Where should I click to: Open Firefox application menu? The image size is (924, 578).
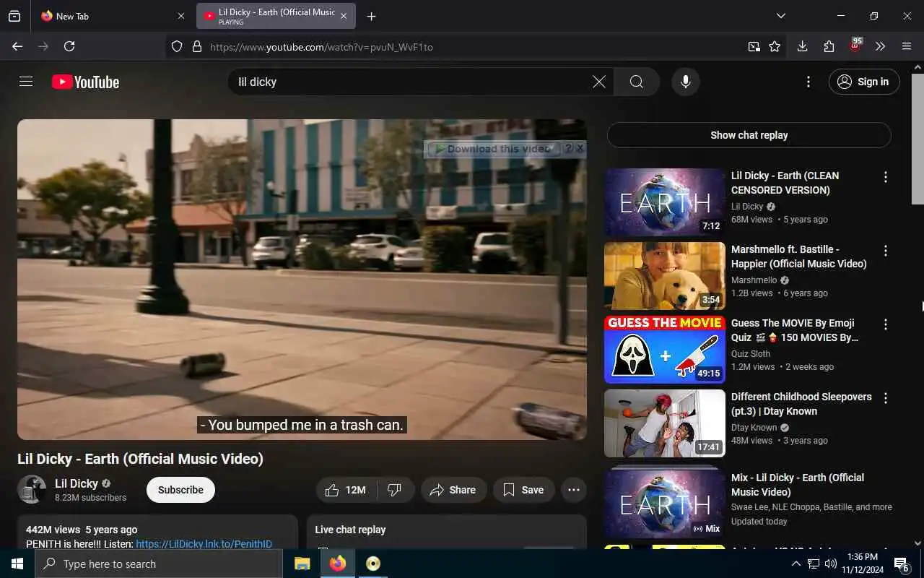tap(907, 46)
